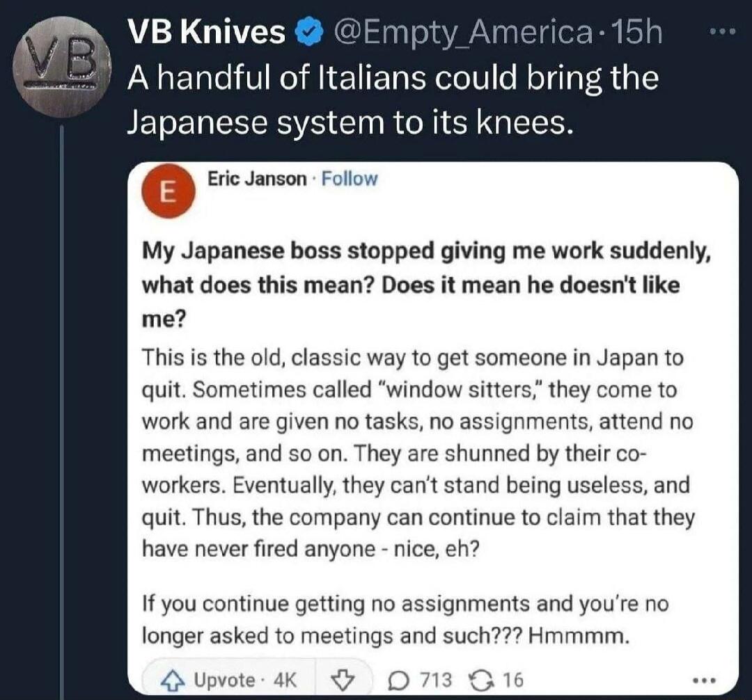The width and height of the screenshot is (752, 700).
Task: Click the "If you continue getting" paragraph
Action: coord(404,619)
